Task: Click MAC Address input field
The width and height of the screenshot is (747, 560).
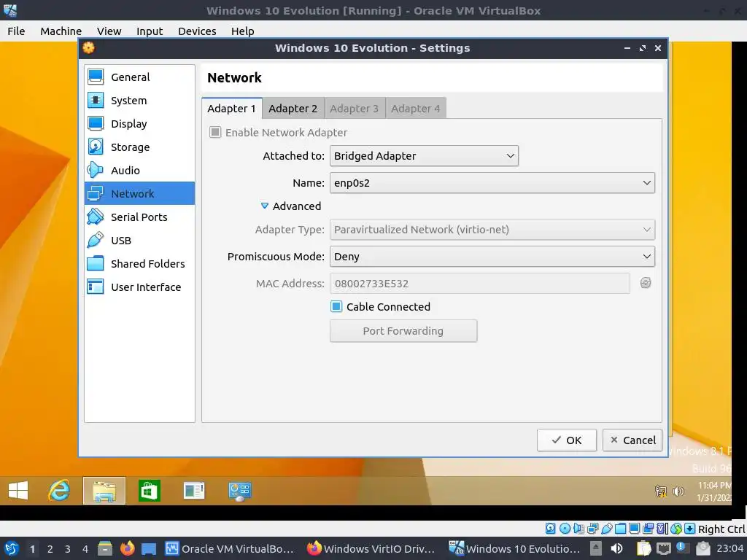Action: [x=480, y=284]
